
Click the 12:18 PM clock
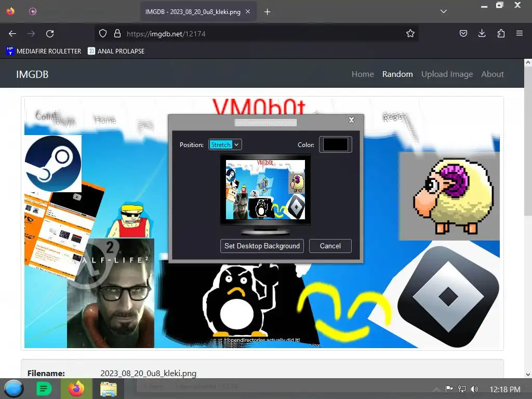505,390
